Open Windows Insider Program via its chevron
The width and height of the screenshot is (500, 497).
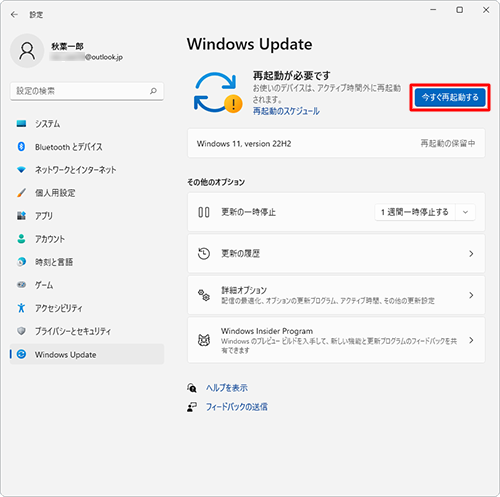coord(471,340)
